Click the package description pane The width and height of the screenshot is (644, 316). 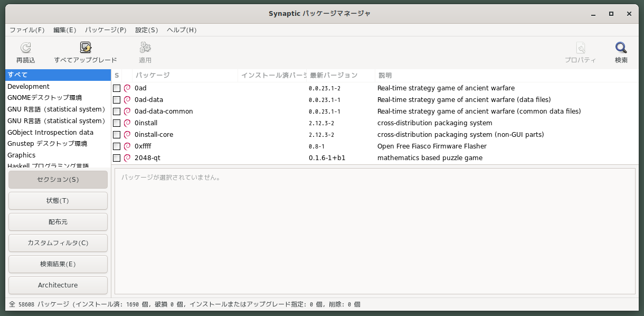pos(375,231)
